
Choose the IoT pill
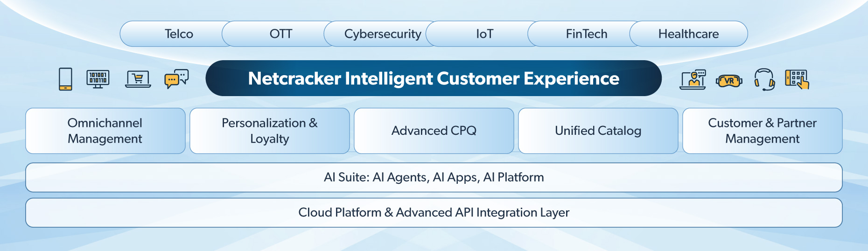coord(484,34)
